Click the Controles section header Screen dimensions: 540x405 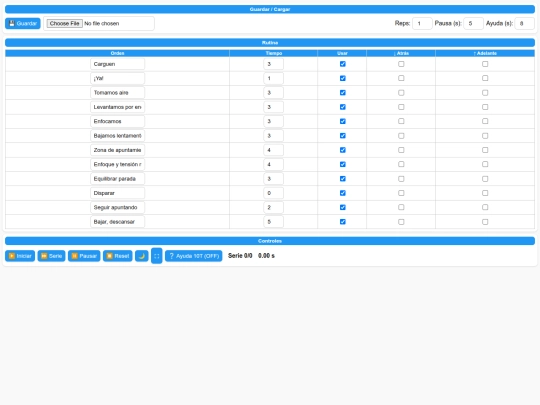270,241
